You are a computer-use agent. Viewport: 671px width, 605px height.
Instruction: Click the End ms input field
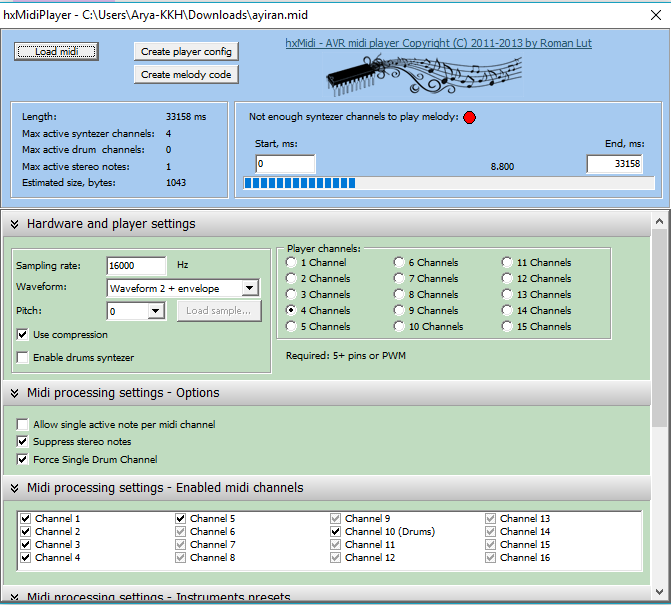pos(614,164)
